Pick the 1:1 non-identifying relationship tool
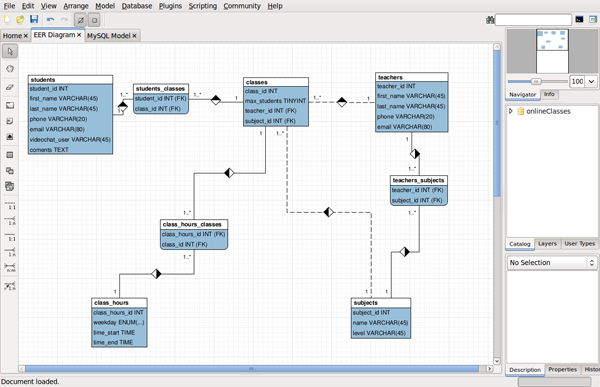 click(x=10, y=206)
